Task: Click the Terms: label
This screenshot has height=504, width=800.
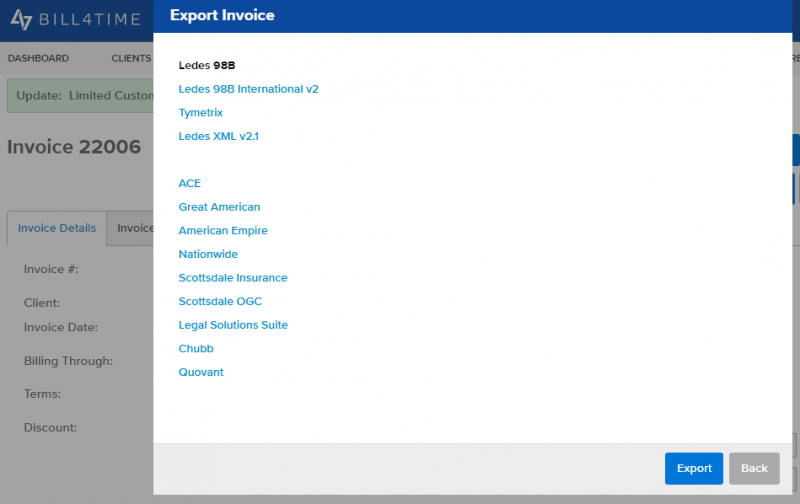Action: 42,394
